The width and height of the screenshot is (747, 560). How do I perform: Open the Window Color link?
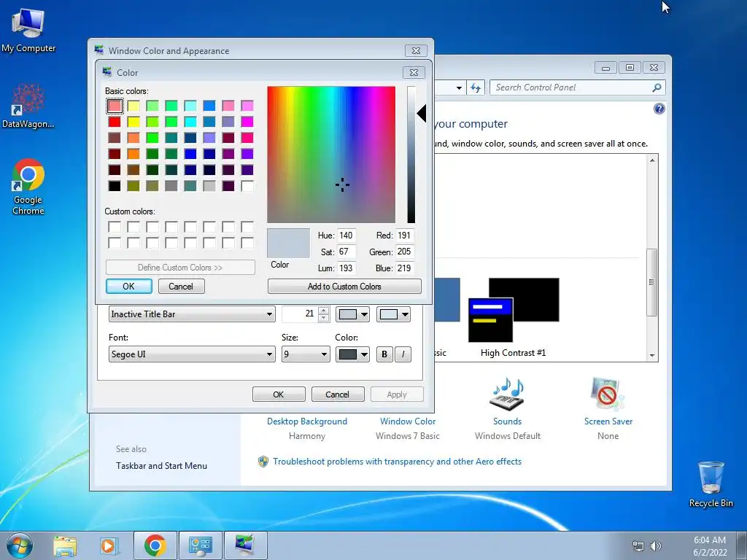(408, 421)
